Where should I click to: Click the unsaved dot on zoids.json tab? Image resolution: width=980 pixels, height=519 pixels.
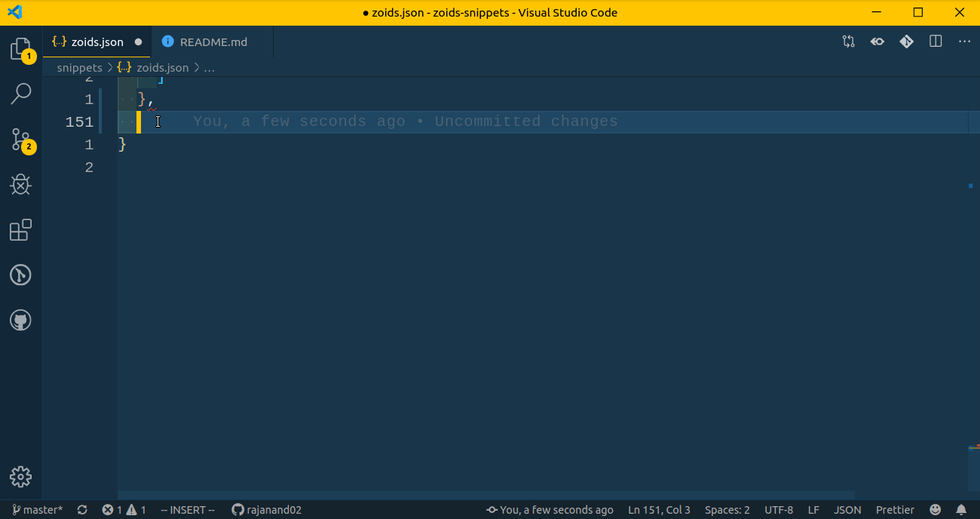(x=138, y=42)
